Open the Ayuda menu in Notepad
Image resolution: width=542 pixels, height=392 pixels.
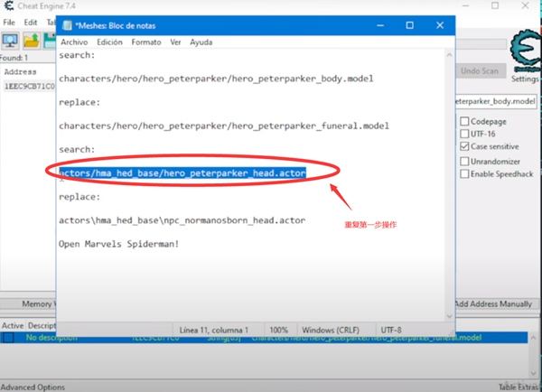[x=201, y=42]
